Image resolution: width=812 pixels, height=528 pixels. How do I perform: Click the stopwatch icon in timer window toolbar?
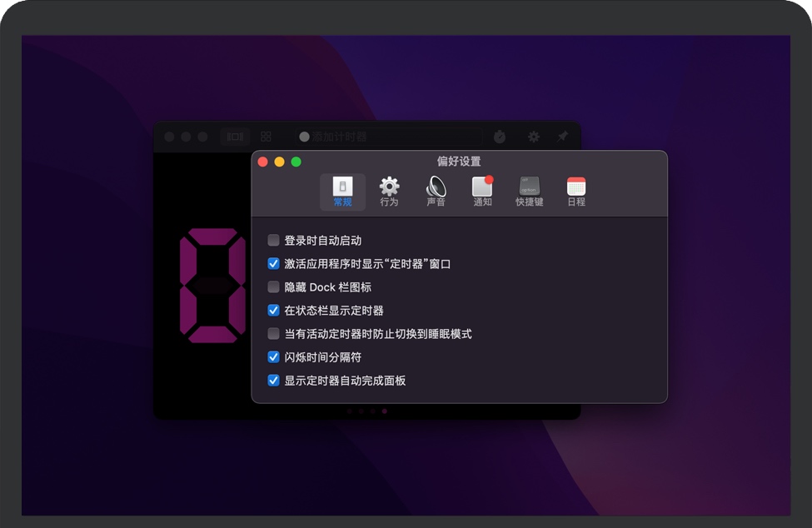point(499,137)
